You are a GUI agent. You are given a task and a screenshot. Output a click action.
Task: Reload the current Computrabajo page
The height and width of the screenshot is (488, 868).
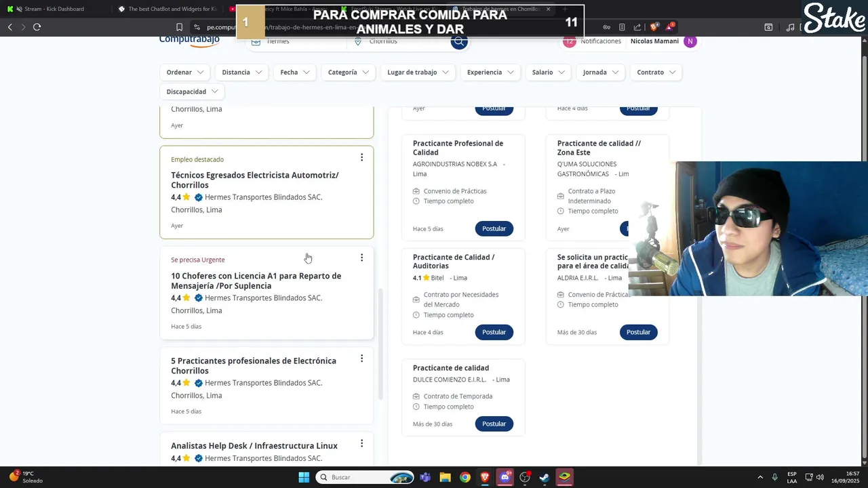coord(37,27)
